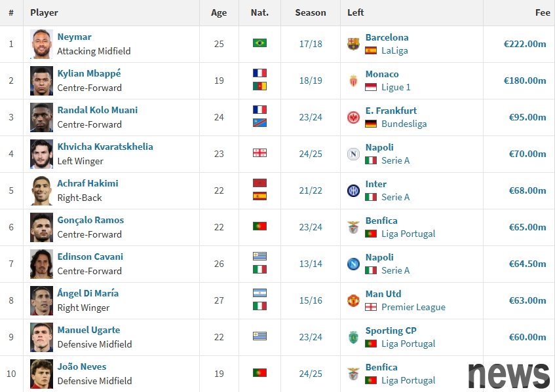555x392 pixels.
Task: Click the Monaco club crest icon
Action: tap(353, 80)
